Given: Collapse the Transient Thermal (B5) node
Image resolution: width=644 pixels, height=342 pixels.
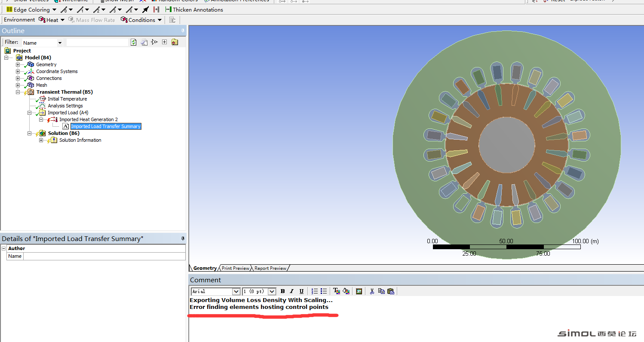Looking at the screenshot, I should click(x=18, y=92).
